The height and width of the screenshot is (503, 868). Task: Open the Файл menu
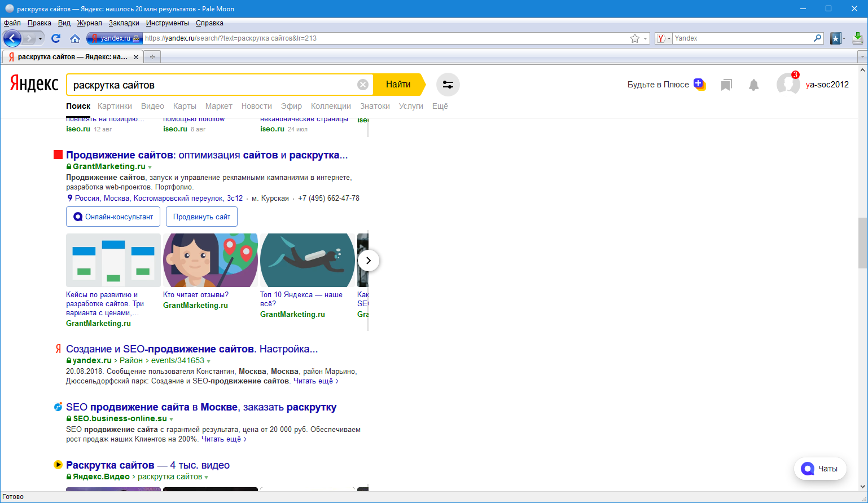(x=12, y=23)
